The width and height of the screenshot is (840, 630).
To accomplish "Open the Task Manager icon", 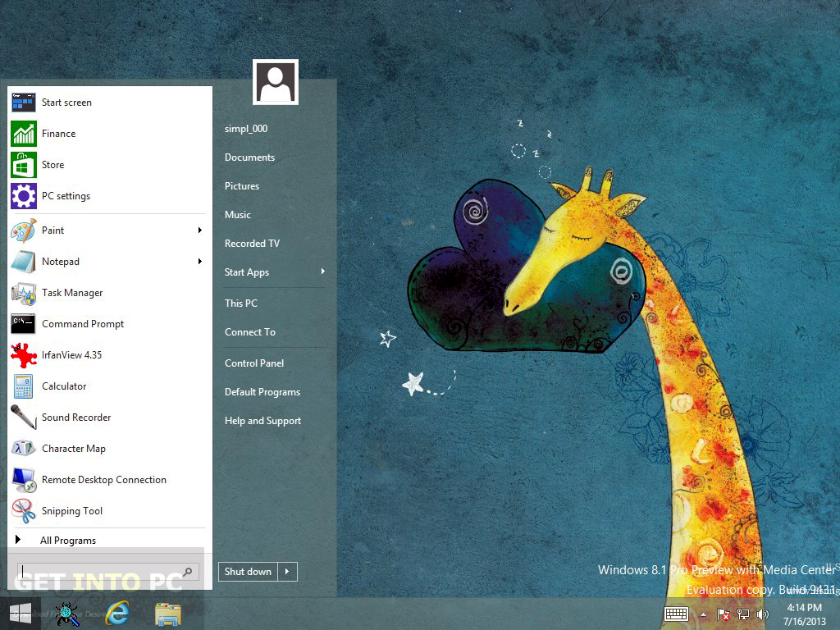I will coord(24,293).
